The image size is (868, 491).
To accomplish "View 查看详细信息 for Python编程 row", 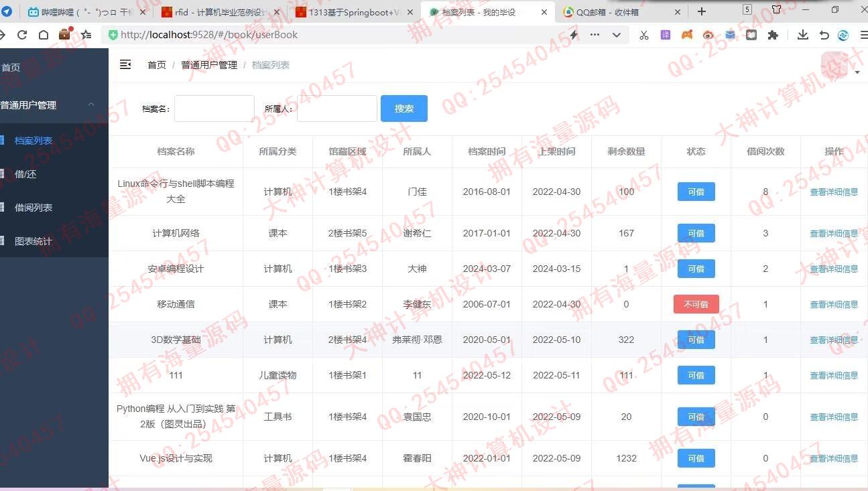I will pyautogui.click(x=834, y=417).
